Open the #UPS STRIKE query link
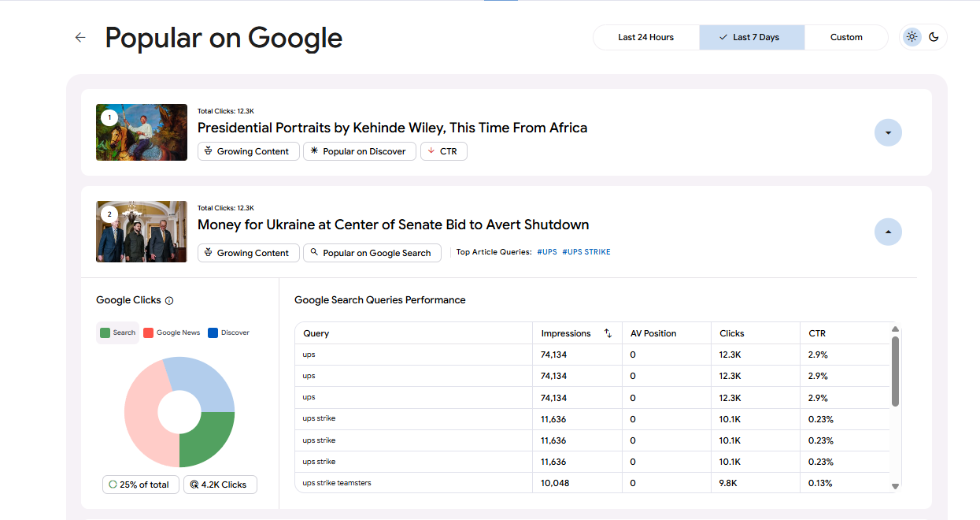The width and height of the screenshot is (980, 520). 586,252
